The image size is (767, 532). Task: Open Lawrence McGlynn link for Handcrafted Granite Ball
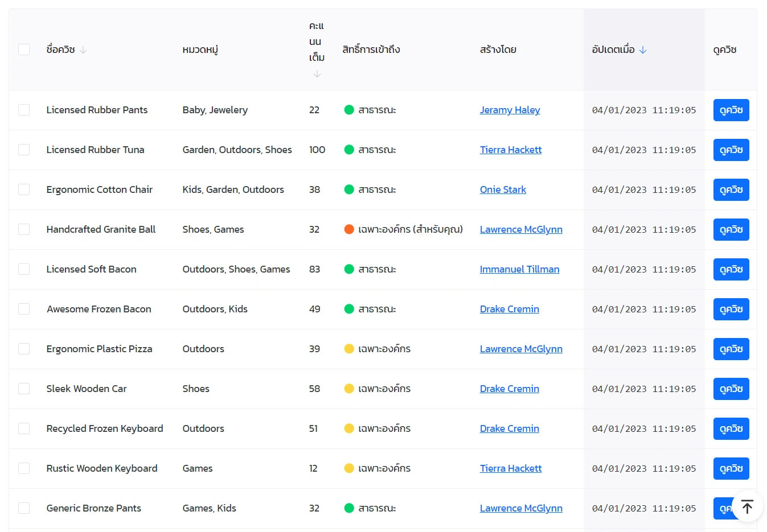(521, 229)
